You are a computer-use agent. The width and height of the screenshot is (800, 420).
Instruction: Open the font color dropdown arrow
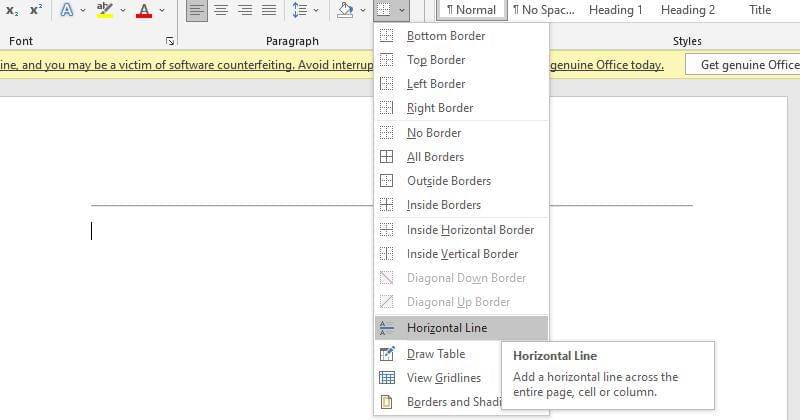pos(162,10)
